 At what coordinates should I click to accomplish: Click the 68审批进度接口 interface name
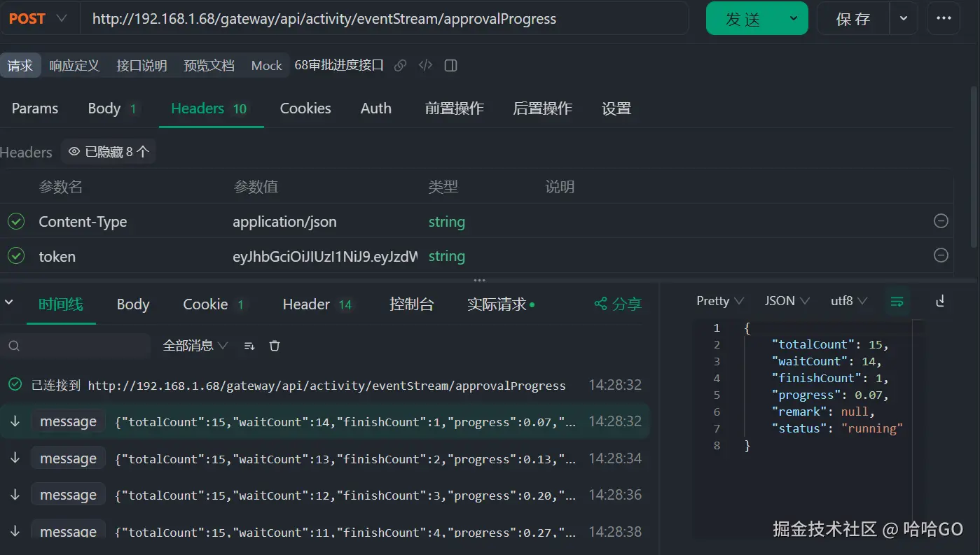339,65
